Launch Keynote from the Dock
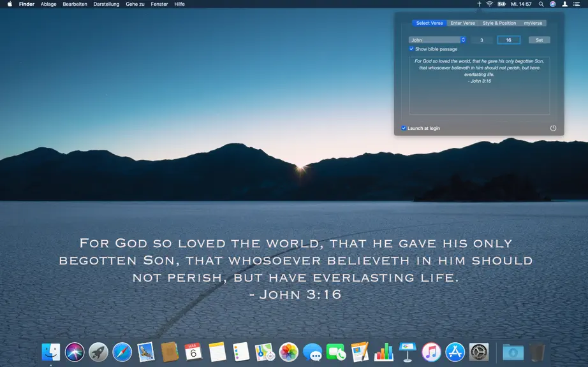 [x=408, y=352]
